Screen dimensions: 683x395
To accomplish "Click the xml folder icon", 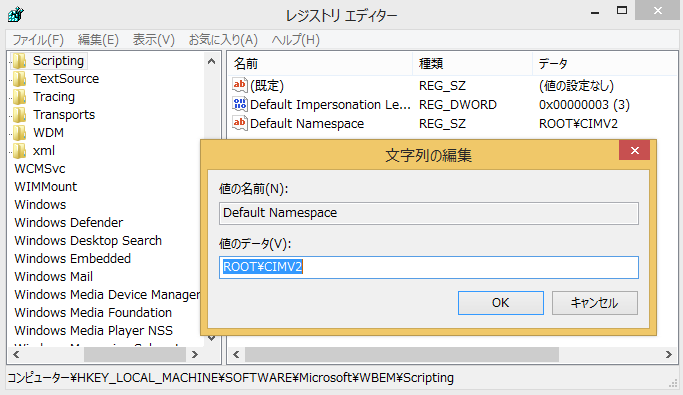I will 20,151.
